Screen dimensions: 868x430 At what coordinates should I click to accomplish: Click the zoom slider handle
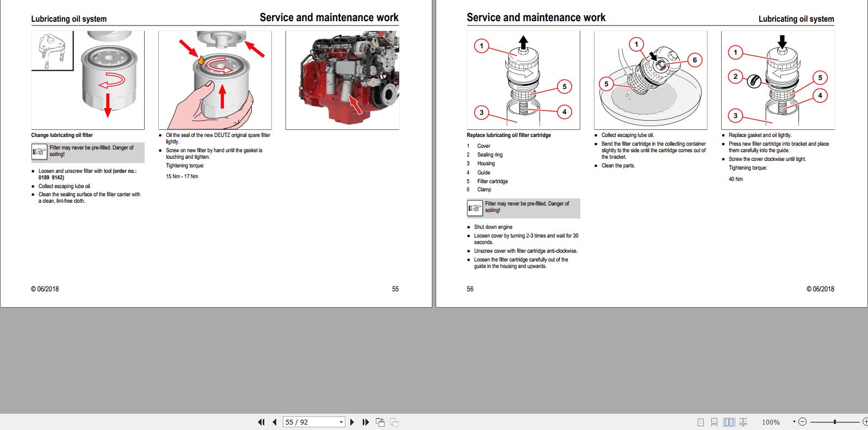835,421
